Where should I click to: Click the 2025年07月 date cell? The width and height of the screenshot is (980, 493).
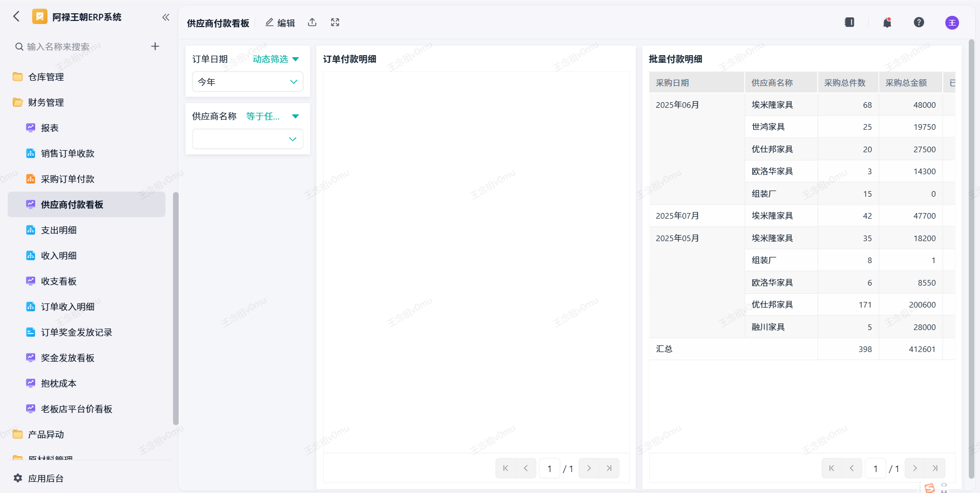[697, 216]
